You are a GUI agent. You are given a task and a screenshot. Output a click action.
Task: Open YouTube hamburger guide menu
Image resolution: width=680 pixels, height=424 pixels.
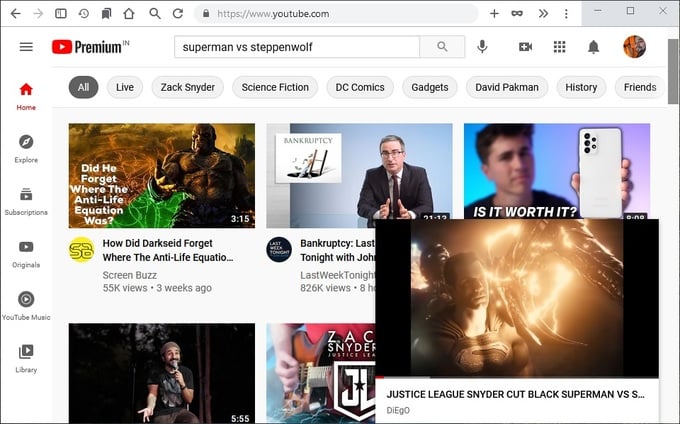[26, 47]
